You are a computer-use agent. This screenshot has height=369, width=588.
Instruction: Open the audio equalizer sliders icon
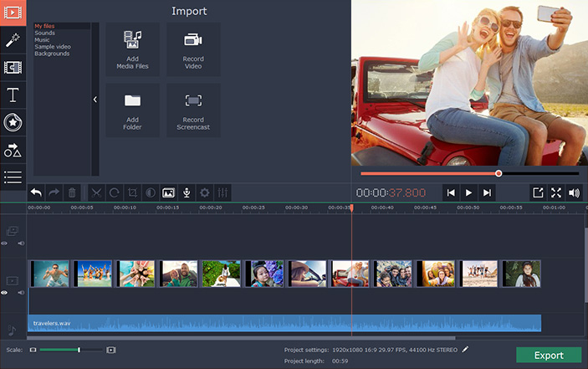222,192
